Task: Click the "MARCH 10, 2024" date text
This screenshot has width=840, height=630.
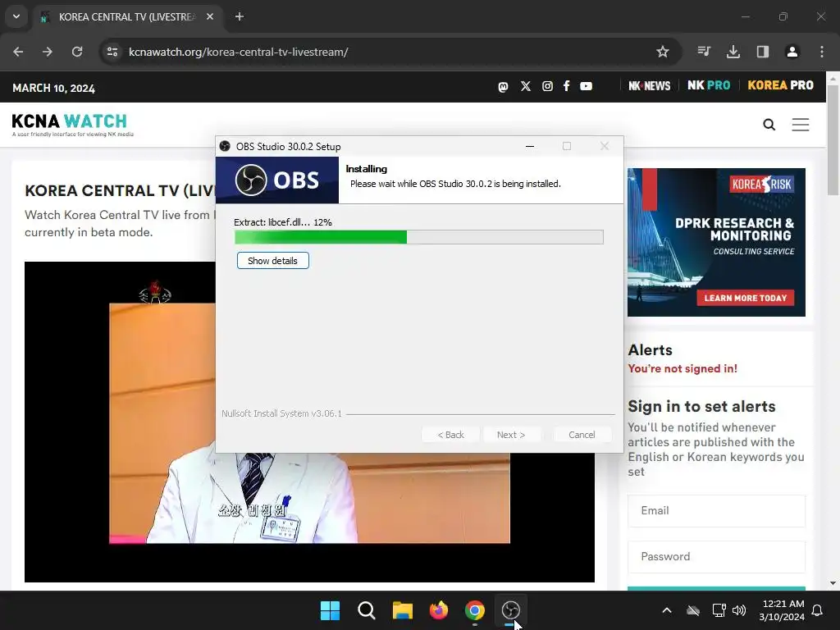Action: [x=53, y=89]
